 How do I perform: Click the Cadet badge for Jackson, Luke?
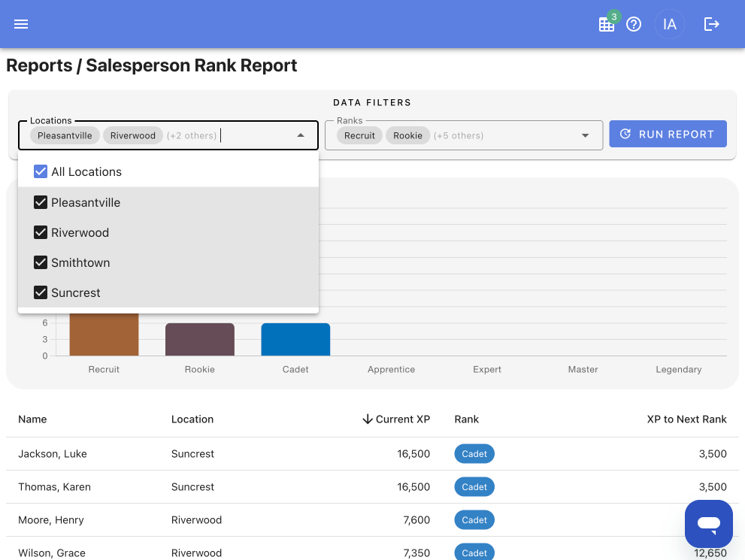[474, 453]
